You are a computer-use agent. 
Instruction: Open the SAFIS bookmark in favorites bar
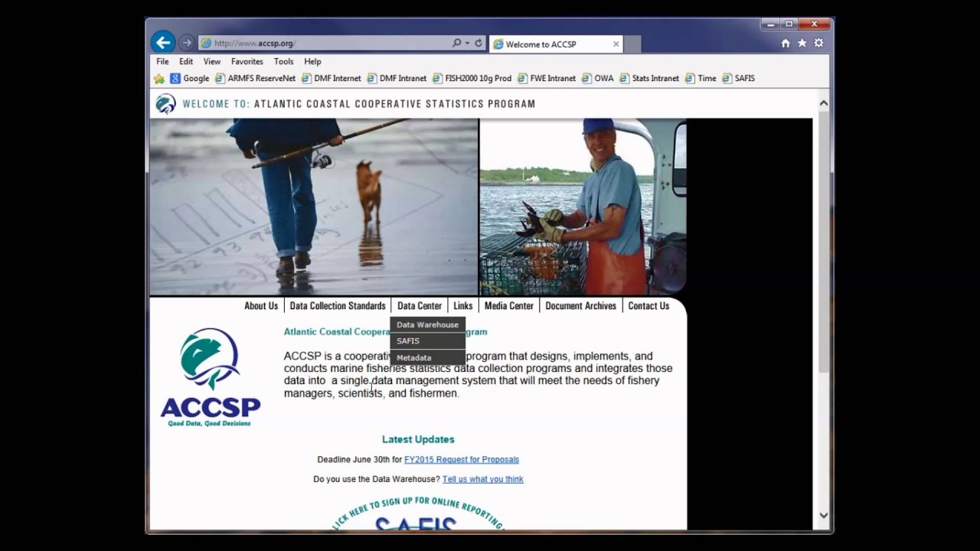click(x=739, y=78)
